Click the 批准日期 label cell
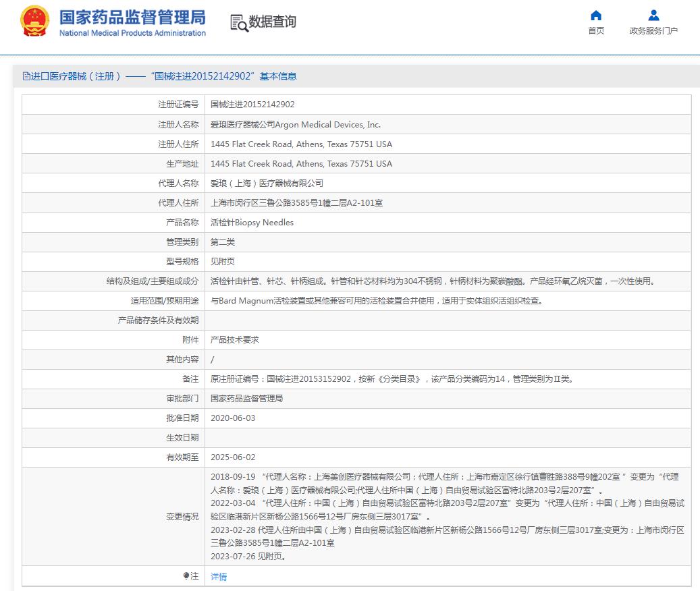The image size is (700, 591). [x=113, y=418]
